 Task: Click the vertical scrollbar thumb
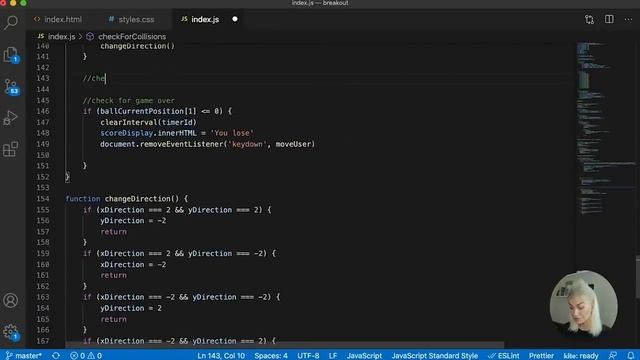[x=638, y=278]
